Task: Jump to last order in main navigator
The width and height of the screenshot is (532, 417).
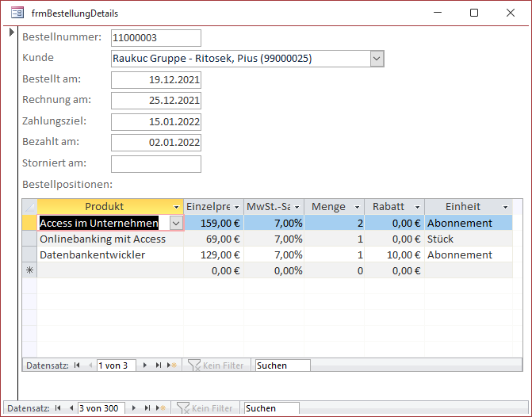Action: pos(145,408)
